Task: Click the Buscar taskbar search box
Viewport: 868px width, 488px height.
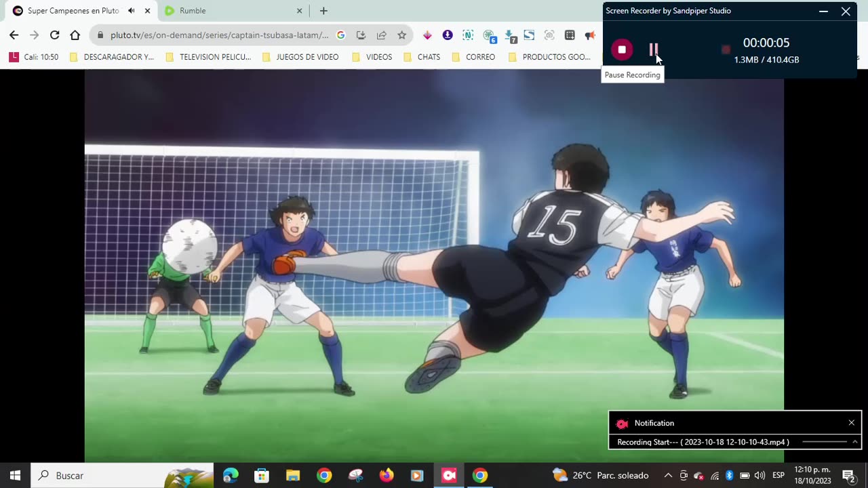Action: tap(122, 475)
